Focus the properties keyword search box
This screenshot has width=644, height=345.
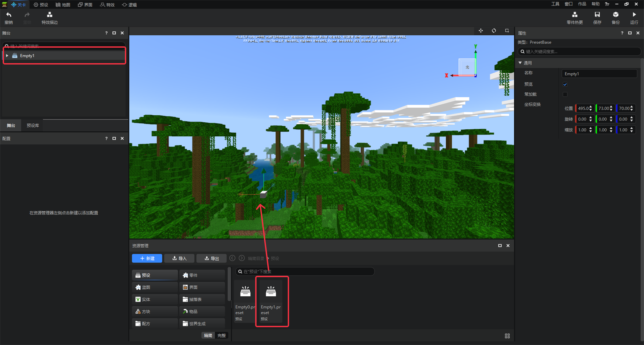[579, 52]
